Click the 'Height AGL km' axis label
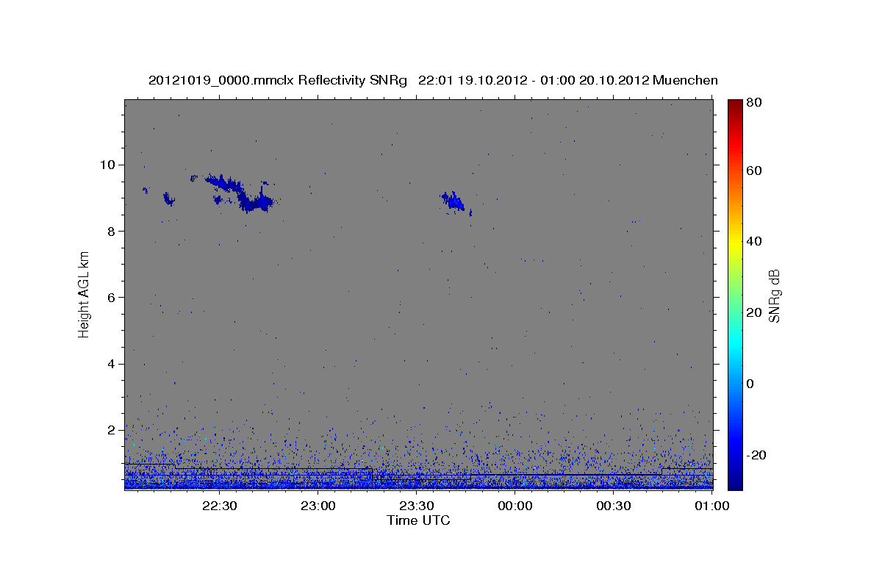This screenshot has width=882, height=588. point(85,295)
